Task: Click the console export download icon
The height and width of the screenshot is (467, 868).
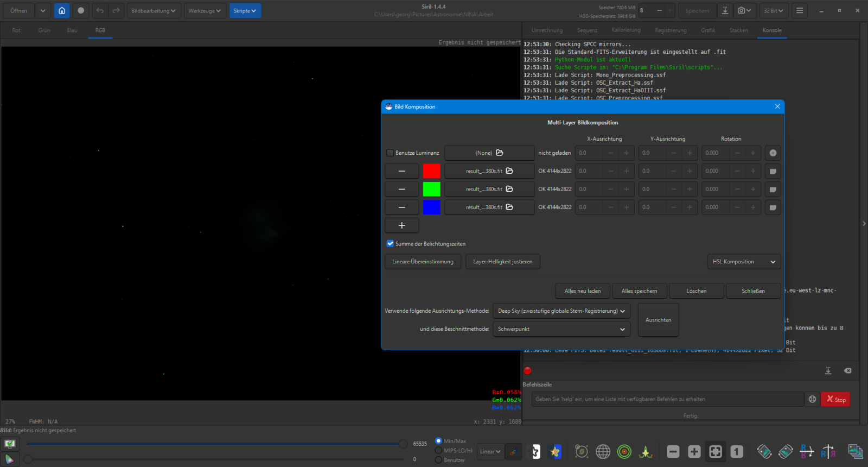Action: coord(828,370)
